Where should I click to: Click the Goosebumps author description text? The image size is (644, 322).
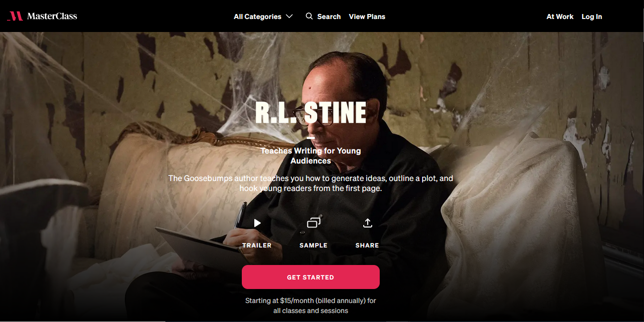(311, 183)
